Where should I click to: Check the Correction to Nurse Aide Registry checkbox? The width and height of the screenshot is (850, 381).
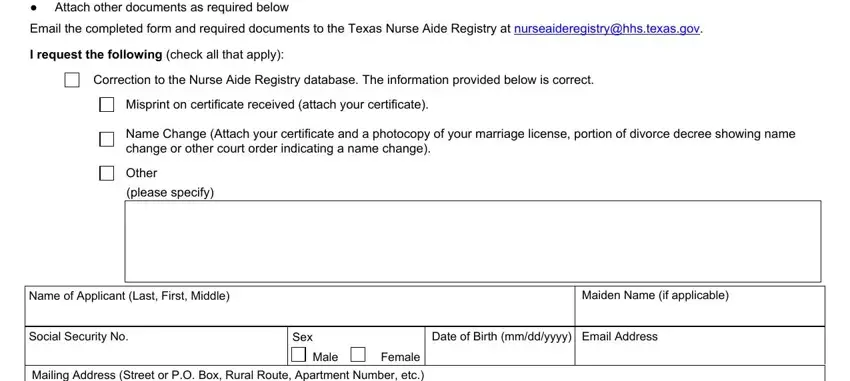click(x=72, y=80)
